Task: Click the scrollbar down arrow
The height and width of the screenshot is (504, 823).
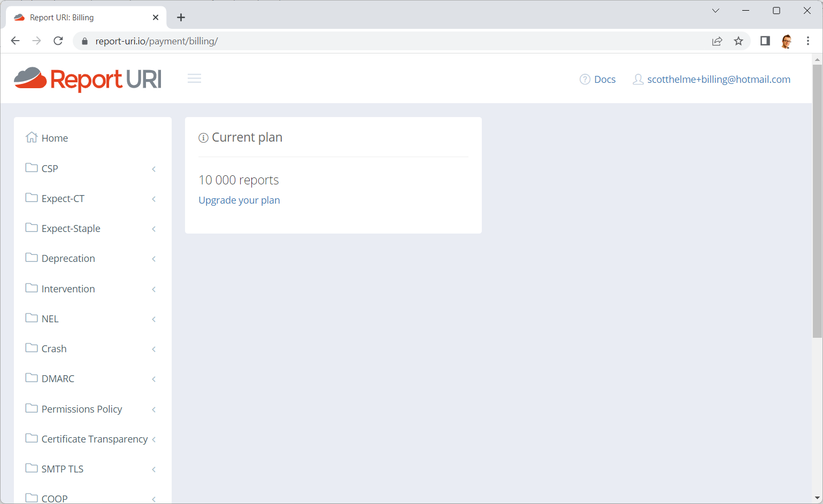Action: 817,498
